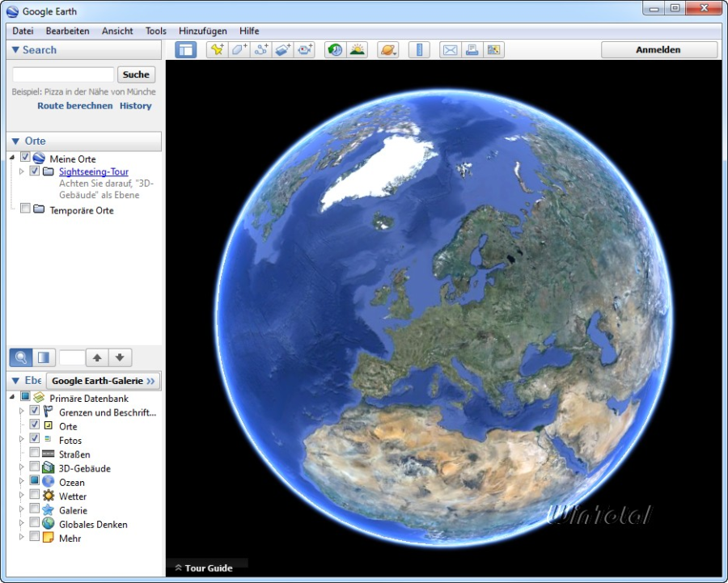The image size is (728, 583).
Task: Select the polygon drawing tool
Action: click(239, 49)
